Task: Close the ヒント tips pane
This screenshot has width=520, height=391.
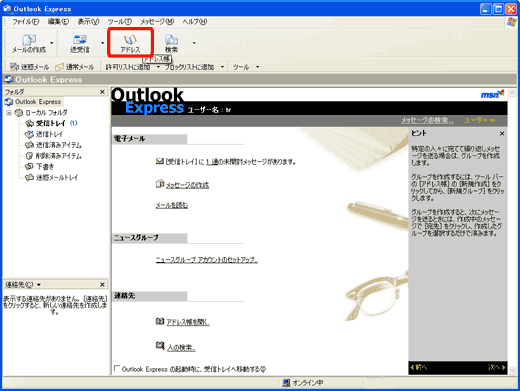Action: pyautogui.click(x=502, y=133)
